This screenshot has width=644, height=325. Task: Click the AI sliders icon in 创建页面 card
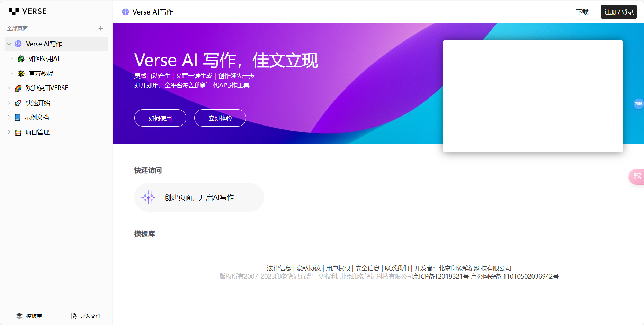(148, 197)
